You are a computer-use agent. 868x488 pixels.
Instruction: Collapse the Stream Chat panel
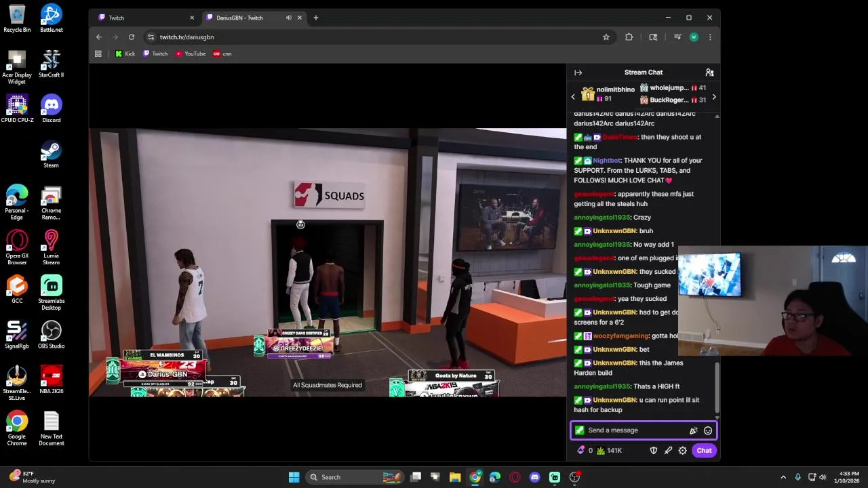(x=578, y=73)
